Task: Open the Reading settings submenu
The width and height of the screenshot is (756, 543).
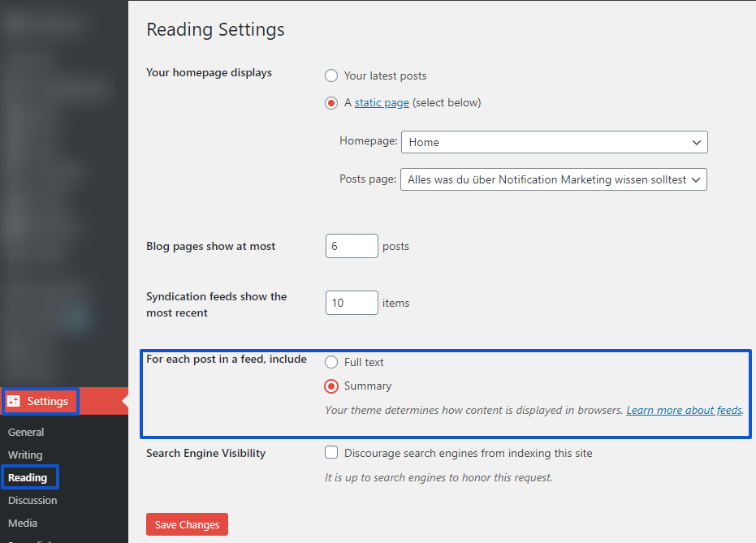Action: (x=28, y=477)
